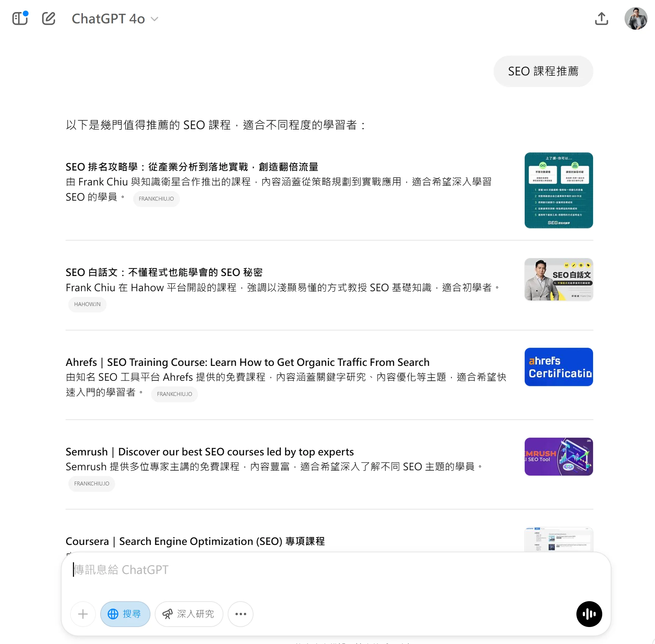Enable the 深入研究 deep research mode
This screenshot has height=644, width=655.
point(189,614)
